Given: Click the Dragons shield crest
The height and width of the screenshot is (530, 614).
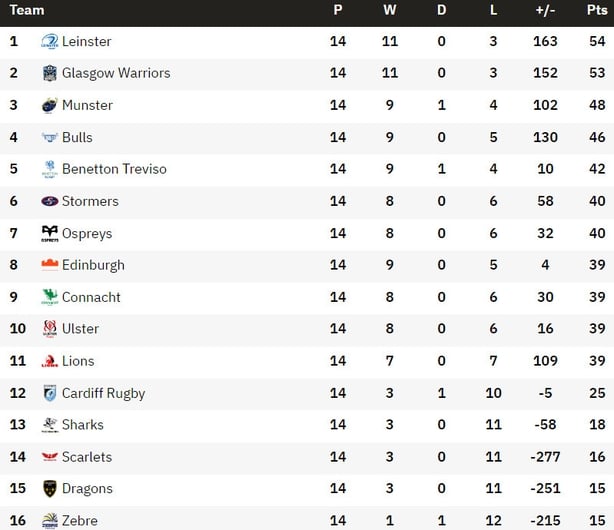Looking at the screenshot, I should [49, 488].
